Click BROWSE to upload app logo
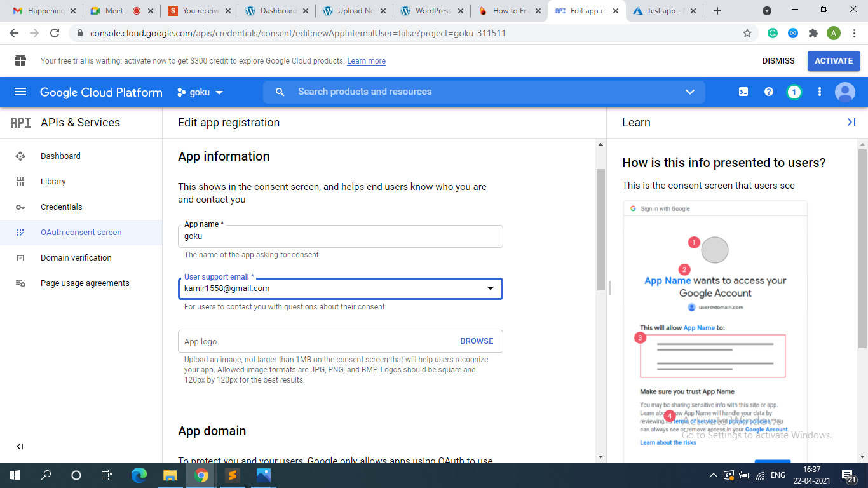The height and width of the screenshot is (488, 868). tap(477, 341)
